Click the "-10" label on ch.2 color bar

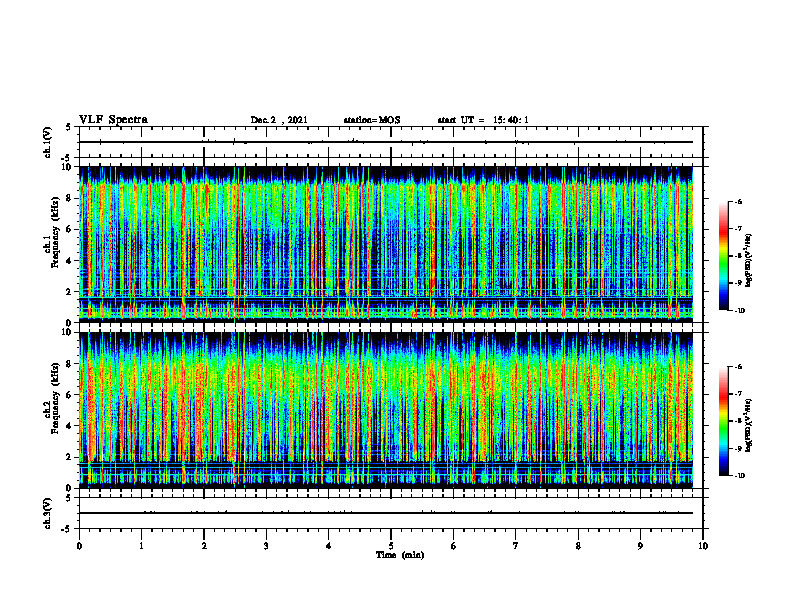click(x=739, y=476)
